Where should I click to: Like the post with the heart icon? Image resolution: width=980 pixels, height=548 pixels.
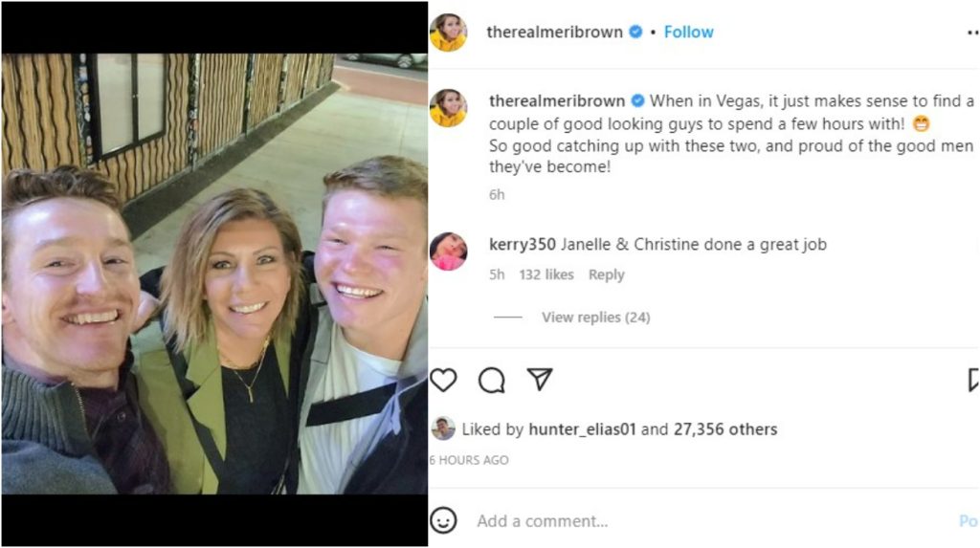click(443, 380)
